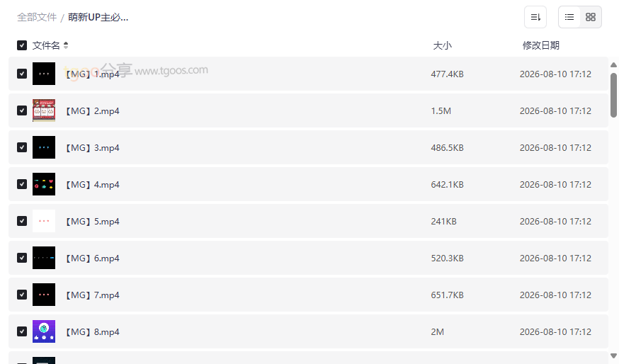Click the file name sort arrows
Image resolution: width=619 pixels, height=364 pixels.
coord(66,45)
